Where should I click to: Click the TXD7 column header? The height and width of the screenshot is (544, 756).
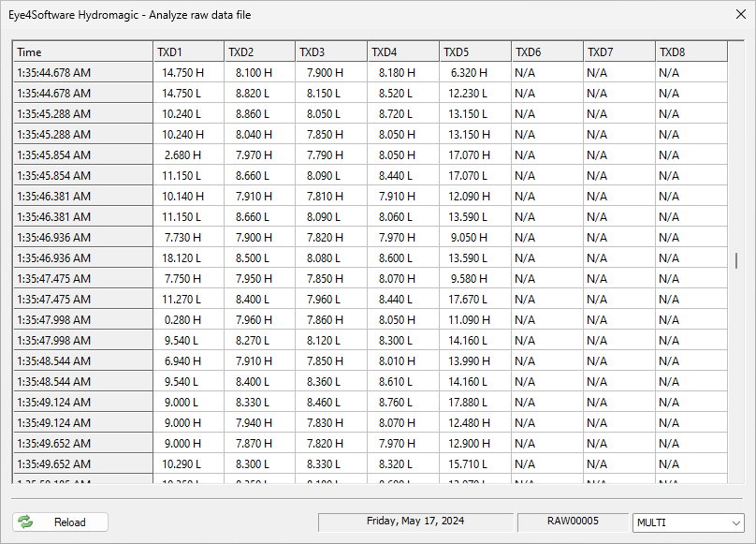[619, 52]
